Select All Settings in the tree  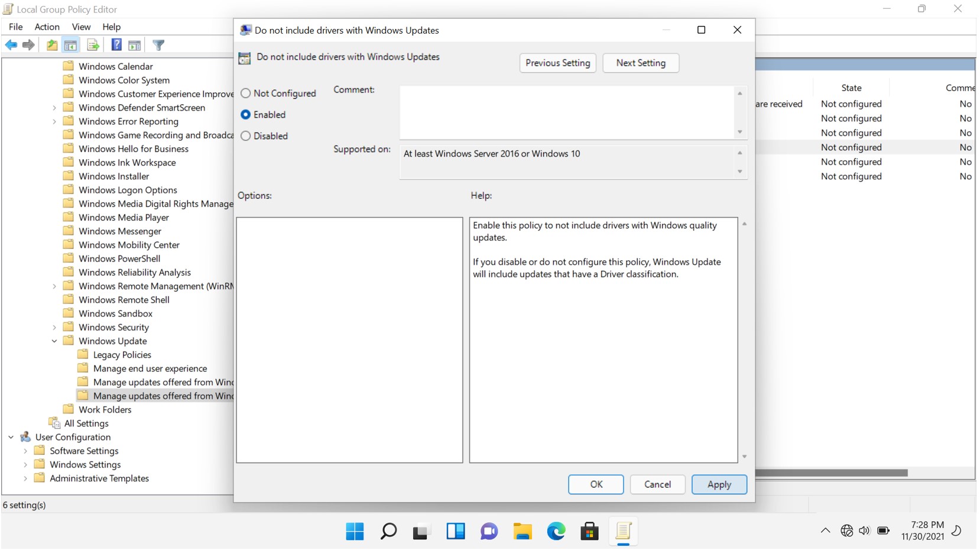(86, 423)
